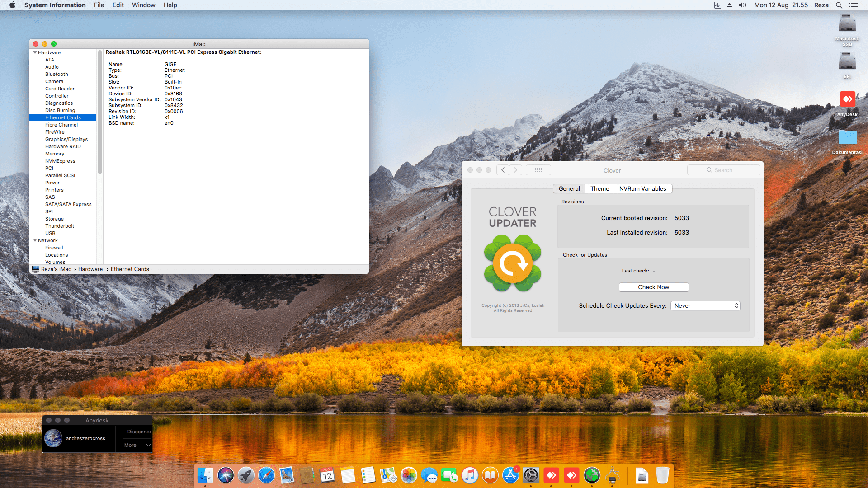868x488 pixels.
Task: Select Graphics/Displays in the hardware list
Action: click(66, 139)
